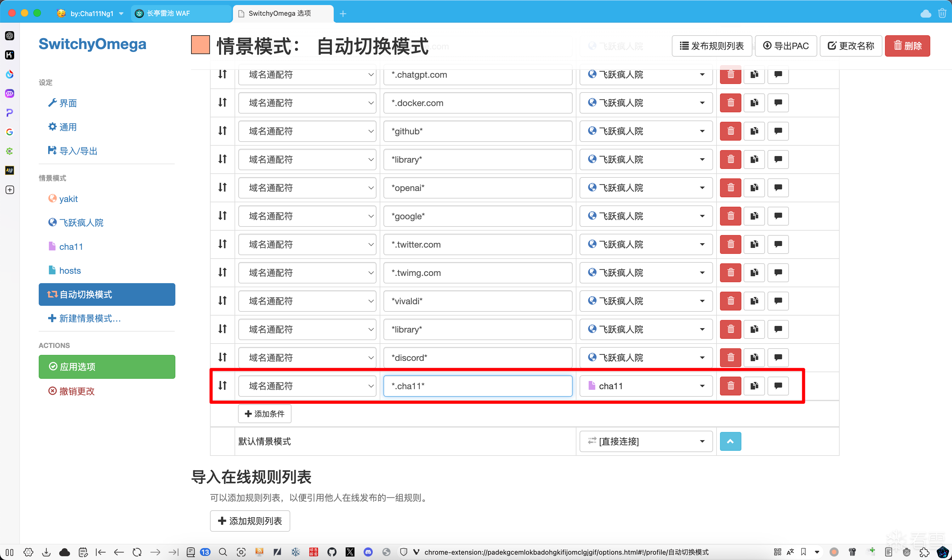The height and width of the screenshot is (560, 952).
Task: Click 更改名称 to rename profile
Action: coord(851,46)
